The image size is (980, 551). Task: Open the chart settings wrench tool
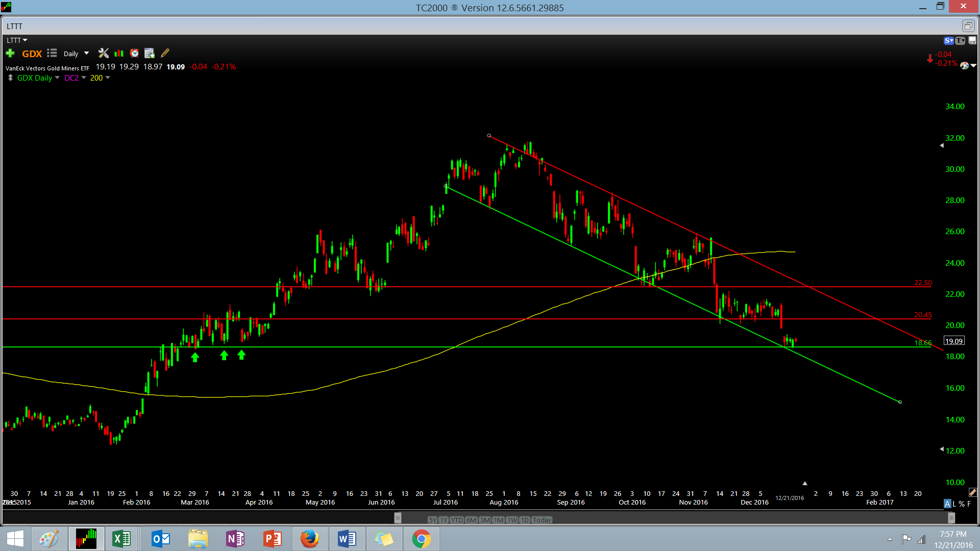coord(104,53)
